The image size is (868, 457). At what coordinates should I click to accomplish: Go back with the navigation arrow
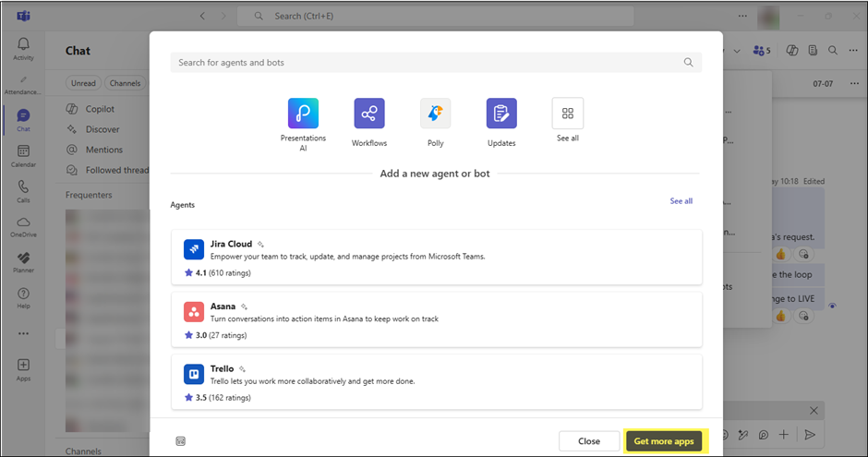[202, 16]
